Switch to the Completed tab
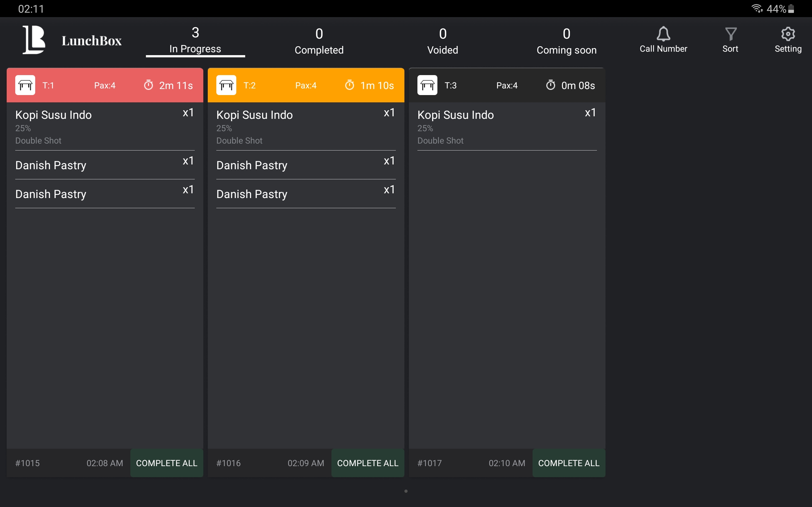 319,41
